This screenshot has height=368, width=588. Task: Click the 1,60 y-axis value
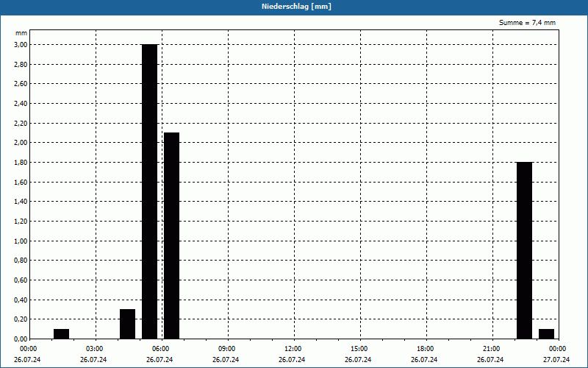[21, 182]
